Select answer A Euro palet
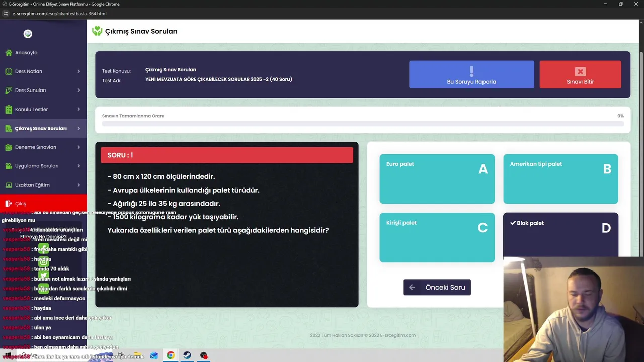This screenshot has height=362, width=644. 437,179
